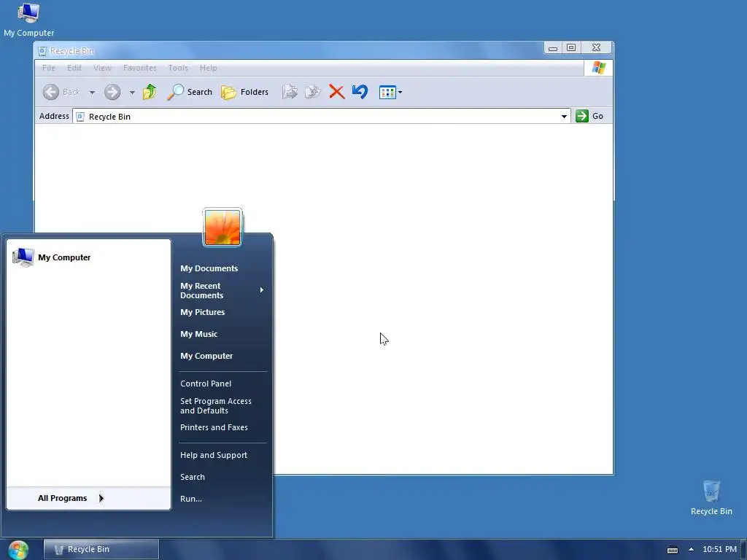Screen dimensions: 747x560
Task: Open the File menu
Action: point(49,68)
